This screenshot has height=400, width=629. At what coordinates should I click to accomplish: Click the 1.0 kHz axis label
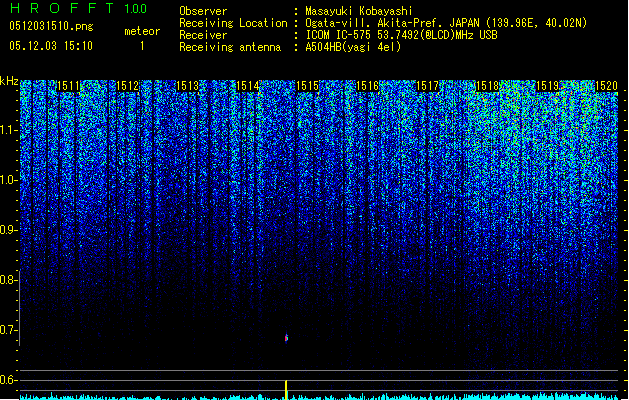click(x=8, y=180)
